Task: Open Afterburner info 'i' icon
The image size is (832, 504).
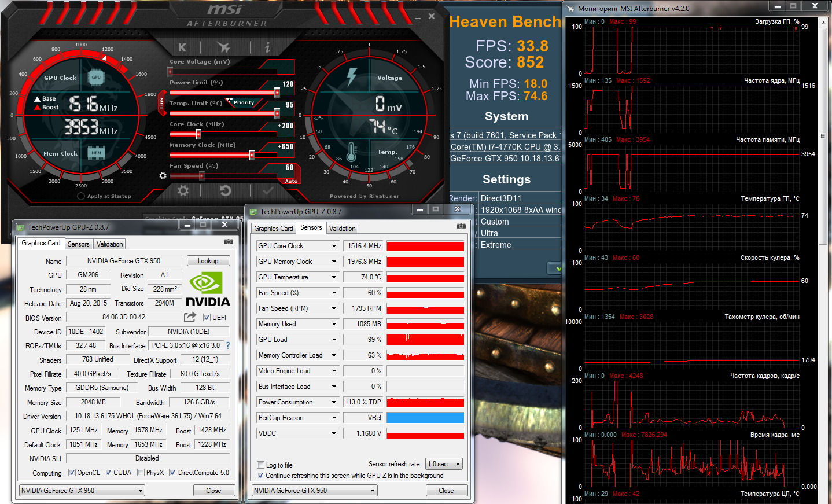Action: coord(267,47)
